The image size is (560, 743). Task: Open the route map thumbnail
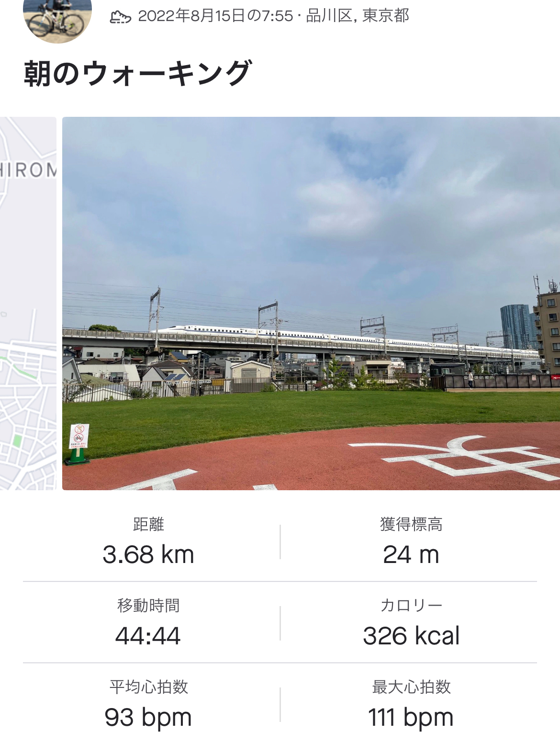coord(28,304)
